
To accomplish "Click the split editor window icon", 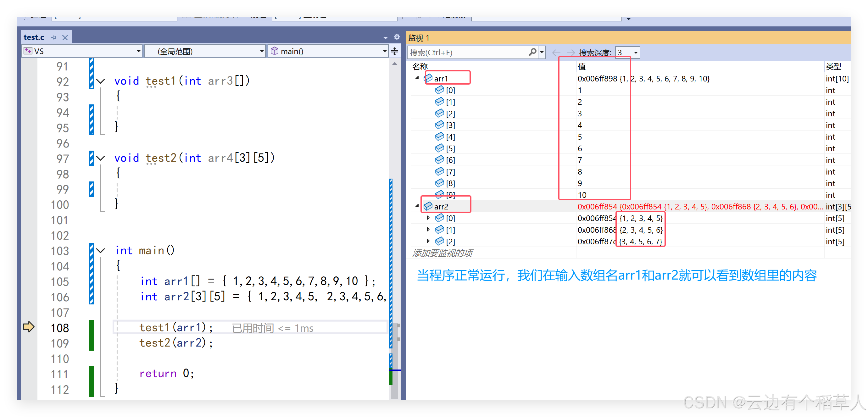I will [x=395, y=51].
